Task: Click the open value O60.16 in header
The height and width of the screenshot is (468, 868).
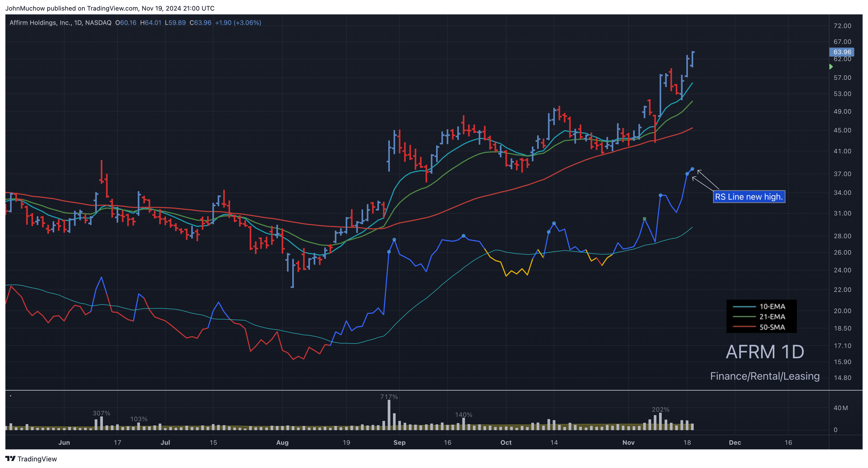Action: tap(126, 22)
